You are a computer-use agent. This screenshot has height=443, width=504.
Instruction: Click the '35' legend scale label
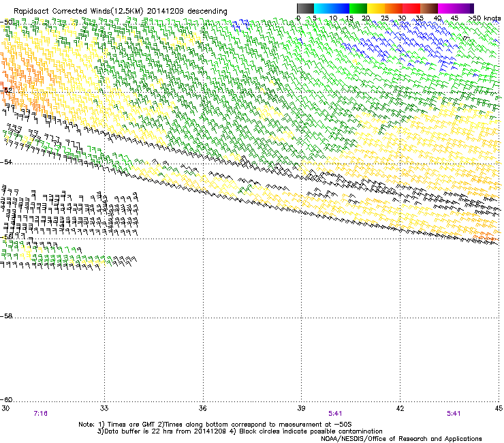420,18
